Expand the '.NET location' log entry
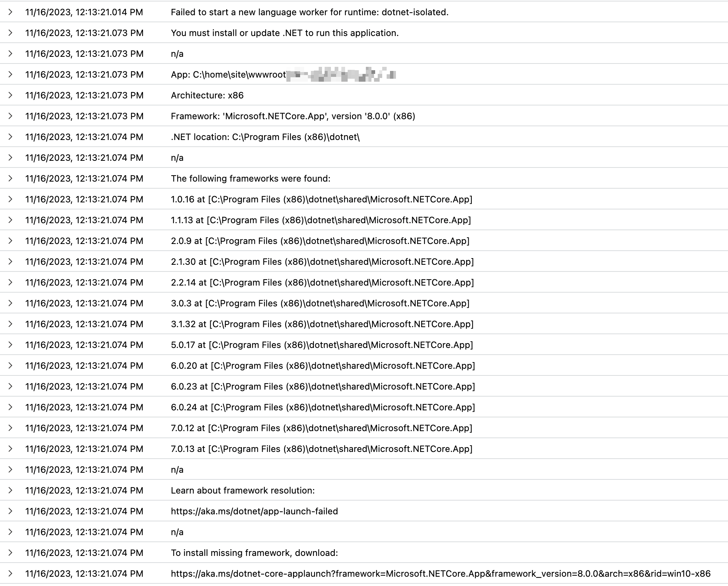The width and height of the screenshot is (728, 586). [x=10, y=137]
